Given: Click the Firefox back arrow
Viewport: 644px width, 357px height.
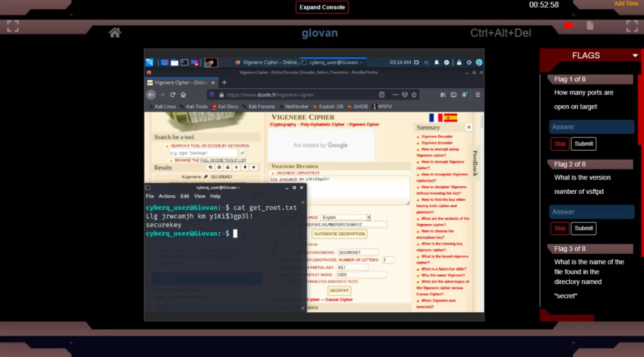Looking at the screenshot, I should tap(151, 94).
